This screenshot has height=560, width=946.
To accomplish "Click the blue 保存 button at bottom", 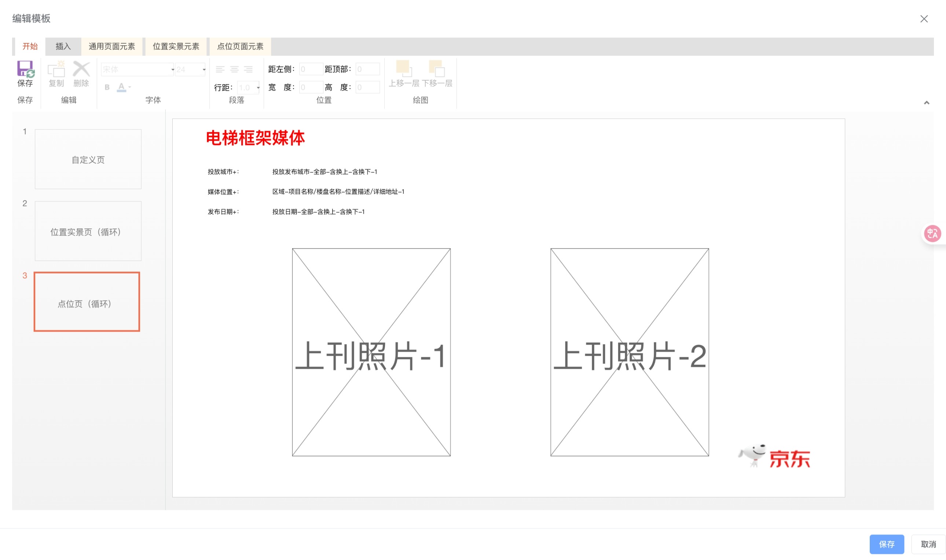I will coord(887,544).
